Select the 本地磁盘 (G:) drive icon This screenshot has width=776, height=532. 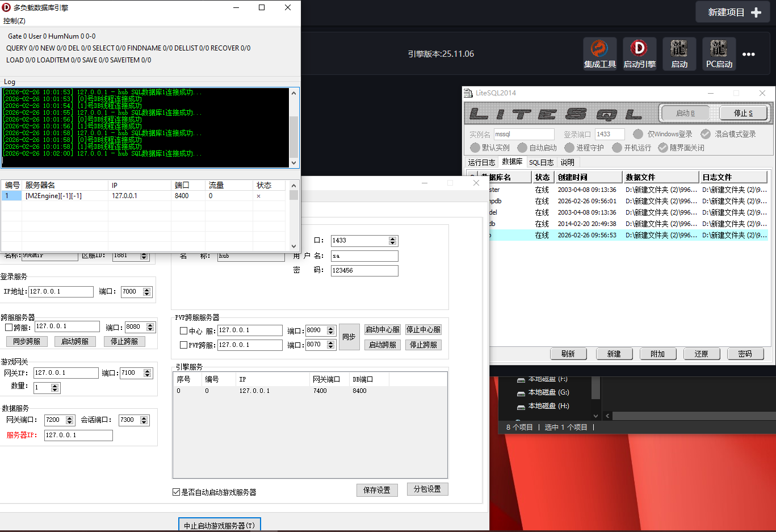[521, 393]
